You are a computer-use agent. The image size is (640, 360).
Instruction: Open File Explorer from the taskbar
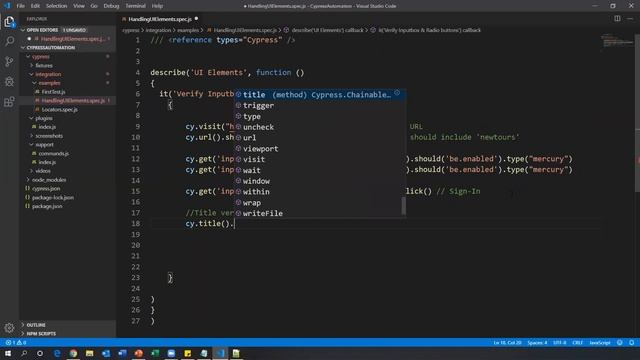click(89, 353)
